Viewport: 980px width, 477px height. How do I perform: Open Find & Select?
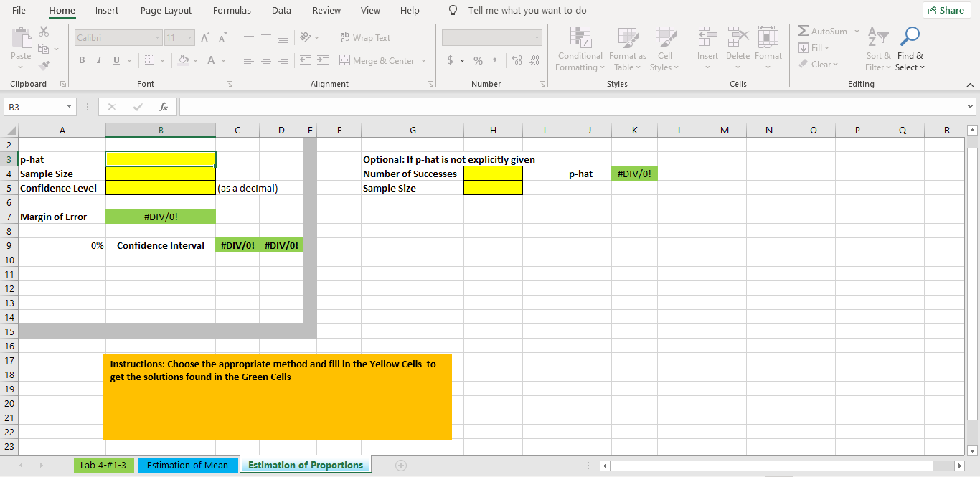click(910, 48)
